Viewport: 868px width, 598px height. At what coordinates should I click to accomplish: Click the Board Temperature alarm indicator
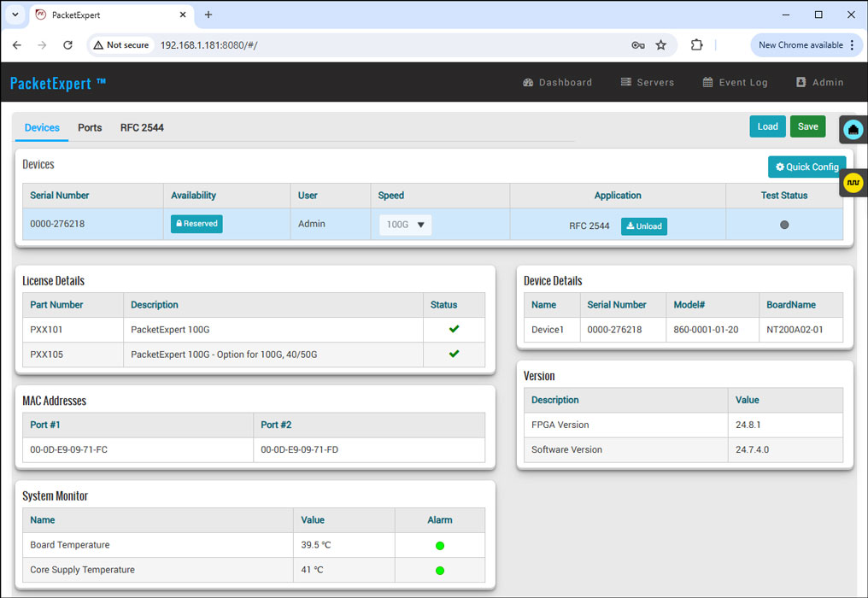pos(440,546)
